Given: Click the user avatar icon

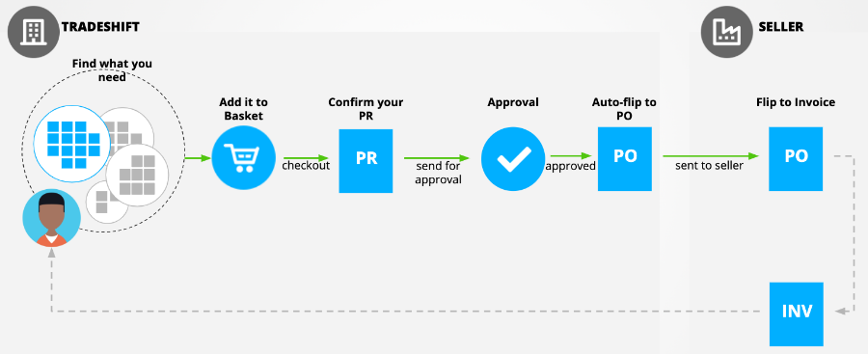Looking at the screenshot, I should tap(51, 218).
